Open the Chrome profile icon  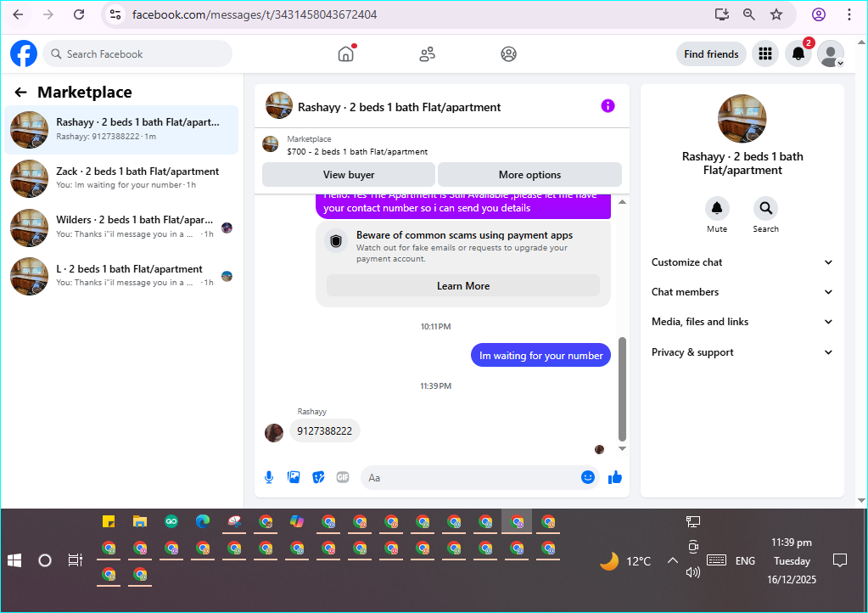pyautogui.click(x=819, y=14)
